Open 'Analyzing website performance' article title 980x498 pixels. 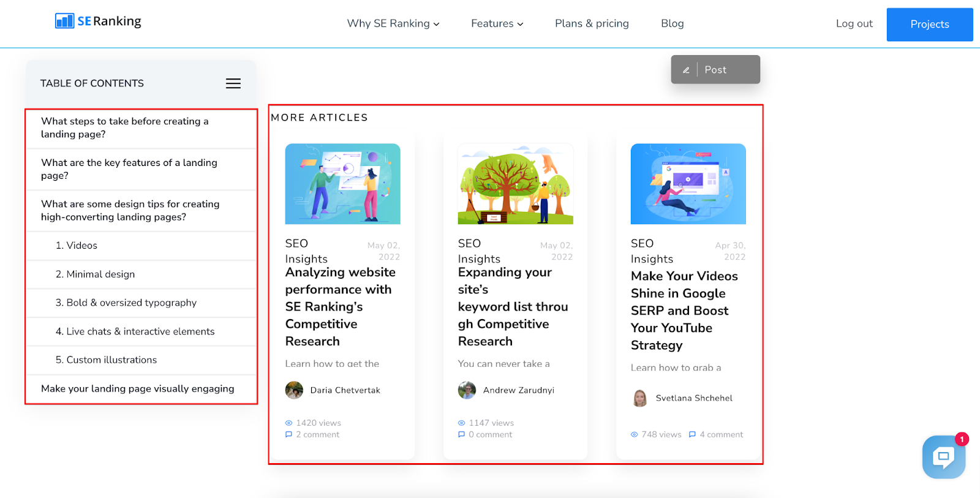point(341,307)
